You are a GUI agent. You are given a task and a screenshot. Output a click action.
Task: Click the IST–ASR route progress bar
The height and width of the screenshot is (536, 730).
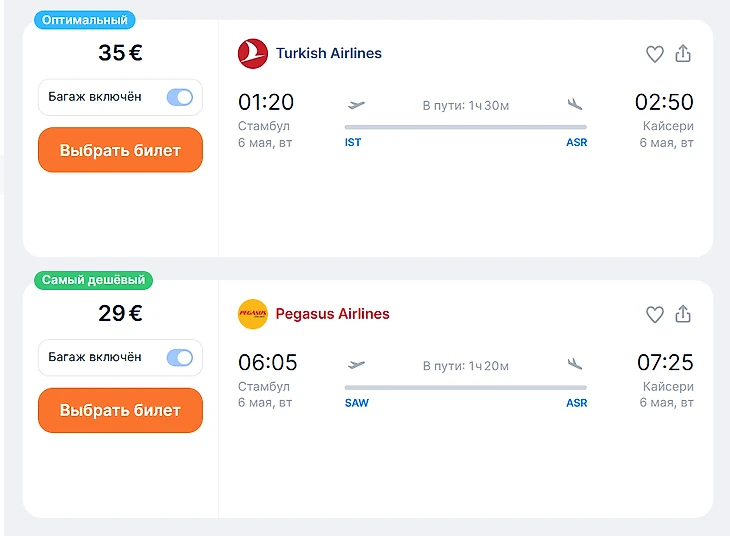[x=465, y=127]
